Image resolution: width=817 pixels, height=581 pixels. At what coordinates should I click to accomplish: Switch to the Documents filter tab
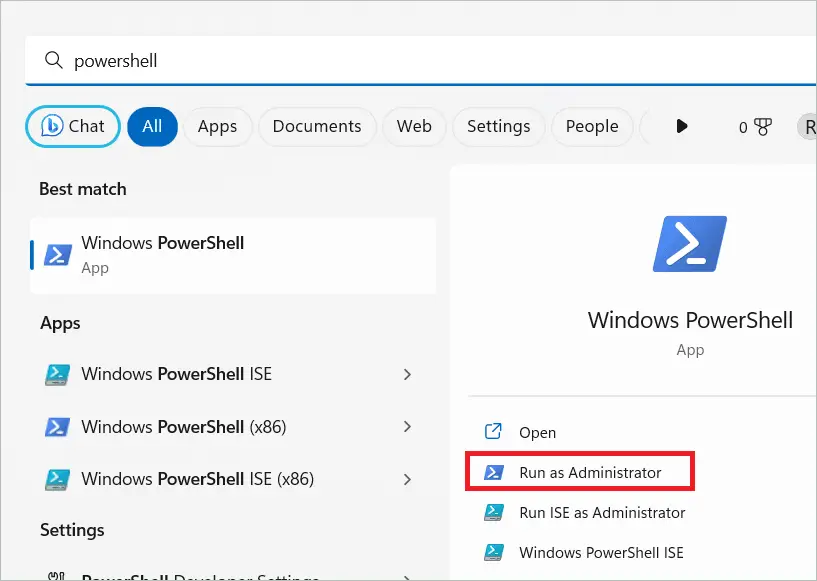point(317,126)
